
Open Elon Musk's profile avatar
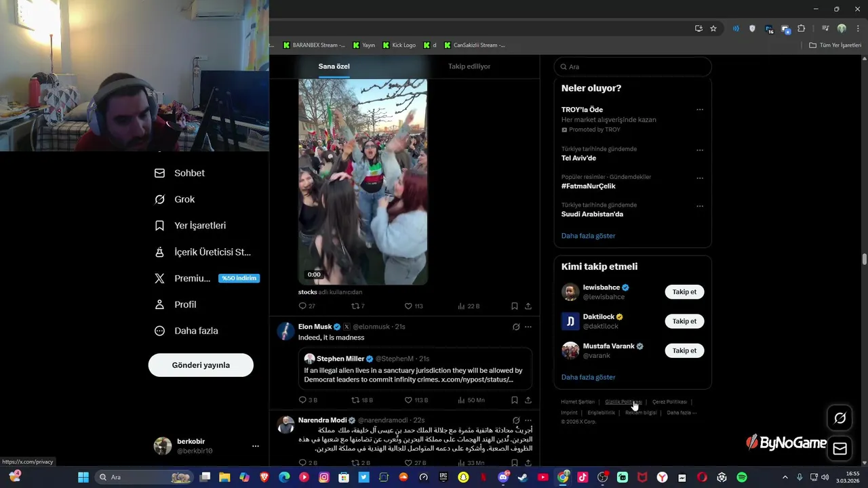coord(285,331)
